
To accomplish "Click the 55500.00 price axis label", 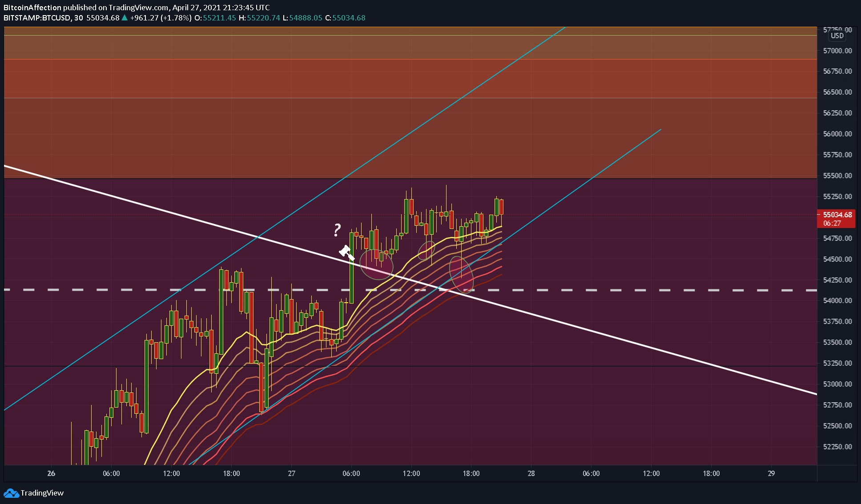I will click(837, 176).
